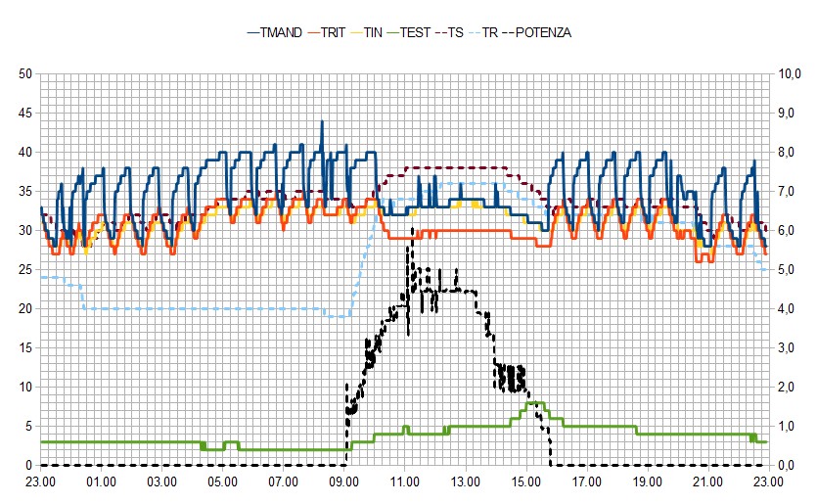
Task: Select the 10,0 label on the right axis
Action: [x=789, y=73]
